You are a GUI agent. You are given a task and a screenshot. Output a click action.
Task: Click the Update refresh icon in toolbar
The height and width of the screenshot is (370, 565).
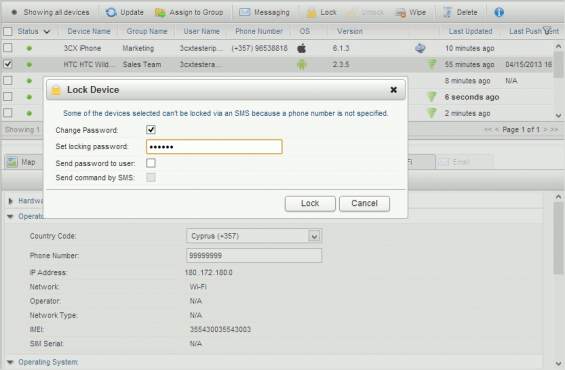click(x=111, y=12)
